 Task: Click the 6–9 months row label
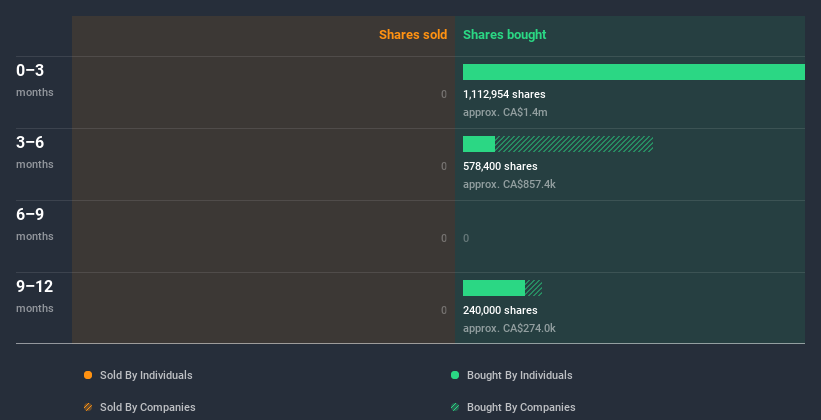click(35, 224)
